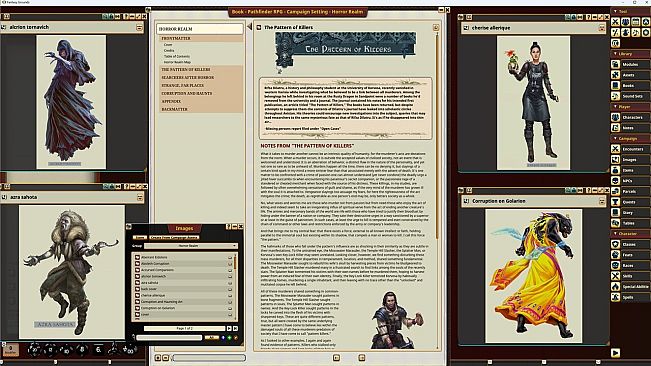
Task: Collapse the Player sidebar section
Action: click(x=615, y=107)
